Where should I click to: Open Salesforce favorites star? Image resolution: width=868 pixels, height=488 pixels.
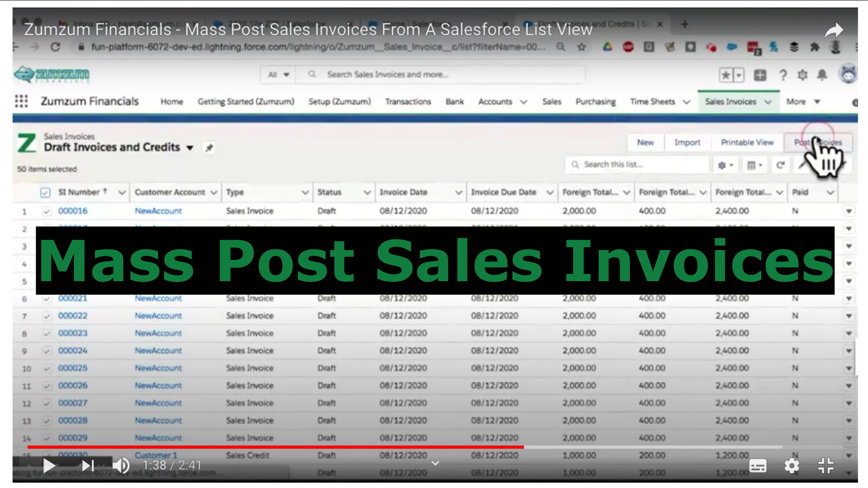[726, 75]
